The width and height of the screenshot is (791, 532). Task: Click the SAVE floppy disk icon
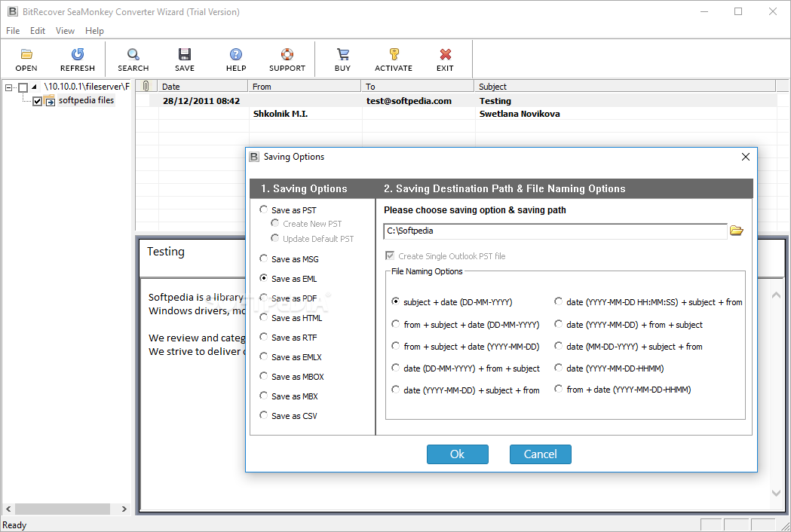[x=185, y=54]
